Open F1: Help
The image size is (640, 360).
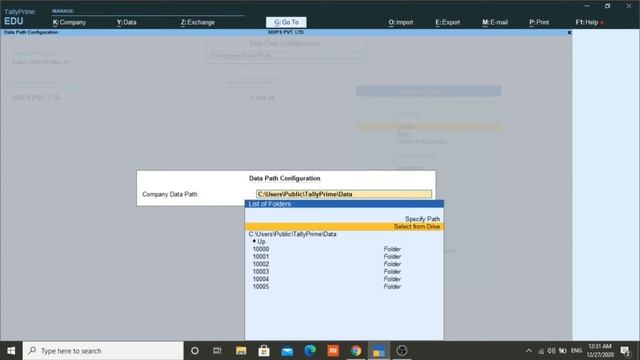[x=587, y=22]
